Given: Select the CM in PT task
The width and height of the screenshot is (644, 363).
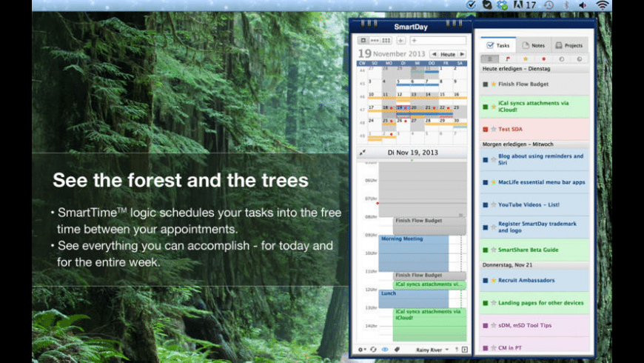Looking at the screenshot, I should click(510, 347).
